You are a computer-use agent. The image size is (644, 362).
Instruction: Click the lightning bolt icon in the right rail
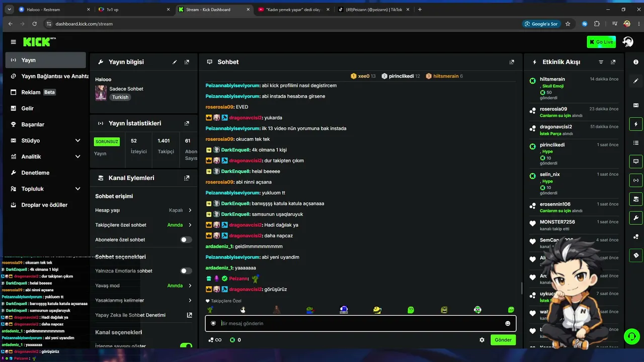point(636,124)
